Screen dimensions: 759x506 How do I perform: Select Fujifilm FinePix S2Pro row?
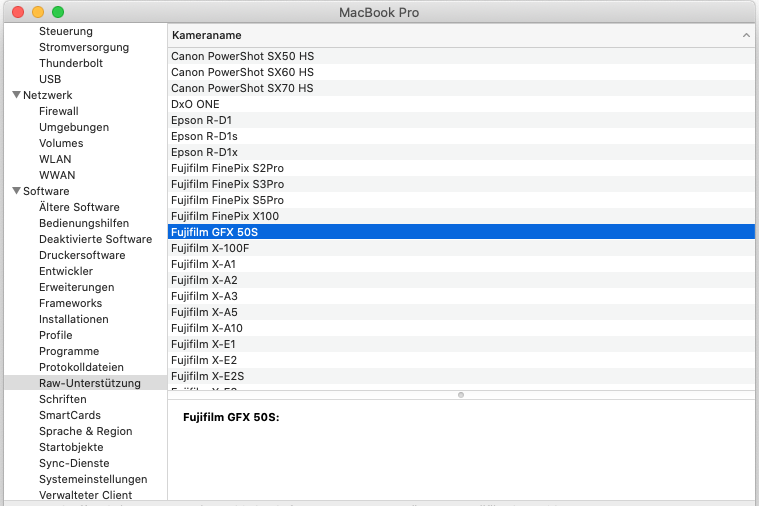tap(461, 168)
